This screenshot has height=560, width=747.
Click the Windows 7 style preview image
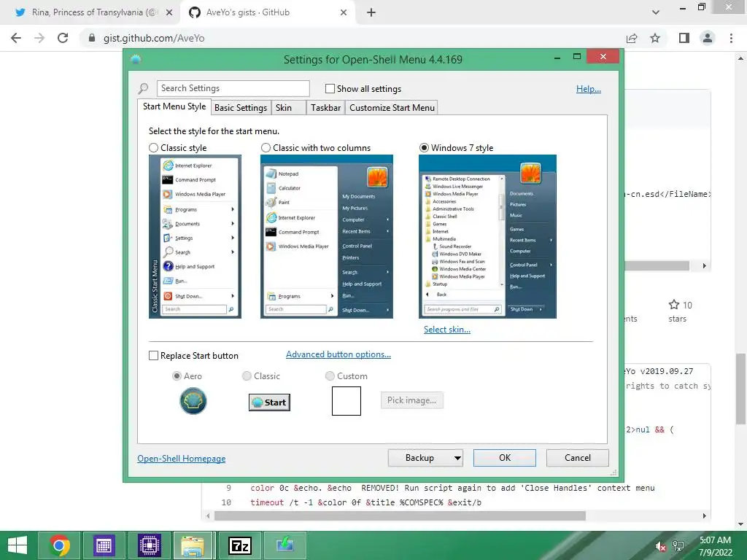tap(487, 237)
